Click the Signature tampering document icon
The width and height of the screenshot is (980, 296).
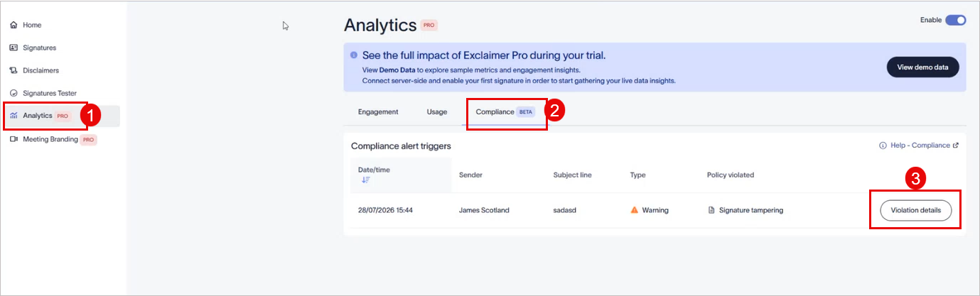tap(711, 210)
